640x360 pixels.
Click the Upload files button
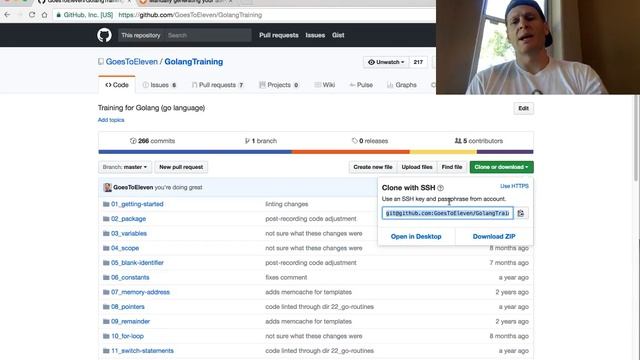point(417,167)
